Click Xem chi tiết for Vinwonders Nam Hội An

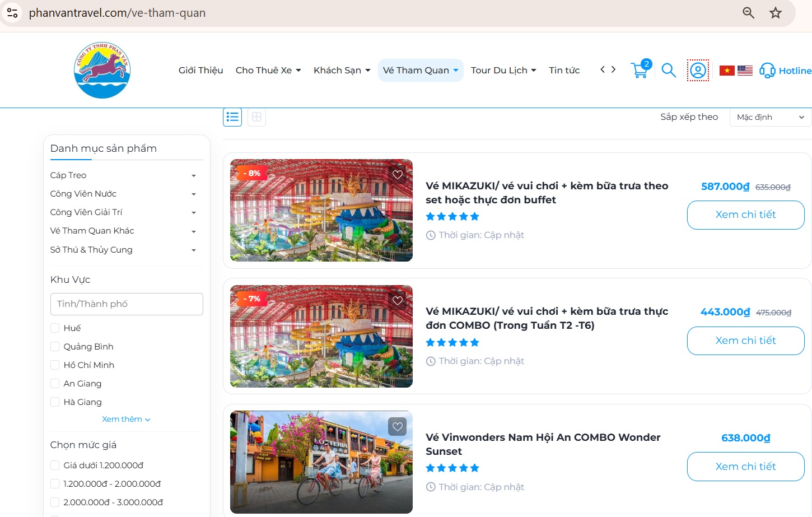coord(745,466)
